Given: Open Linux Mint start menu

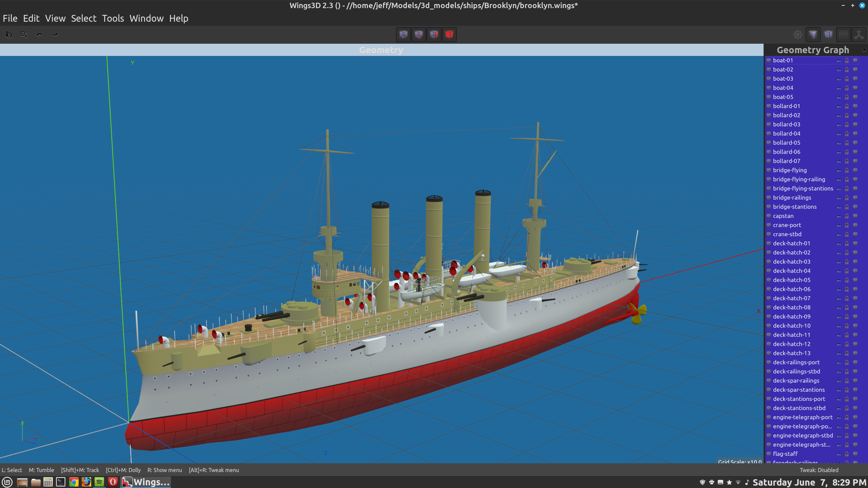Looking at the screenshot, I should click(7, 482).
